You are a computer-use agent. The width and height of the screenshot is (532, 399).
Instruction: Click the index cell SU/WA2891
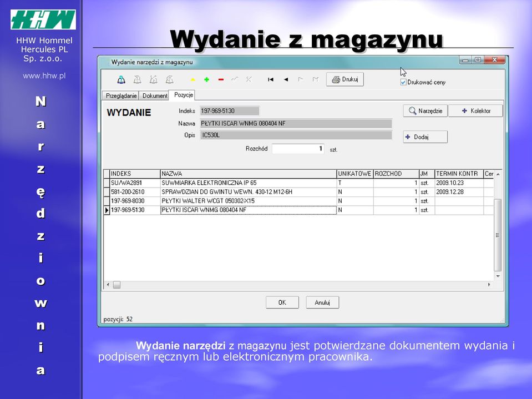(x=135, y=183)
